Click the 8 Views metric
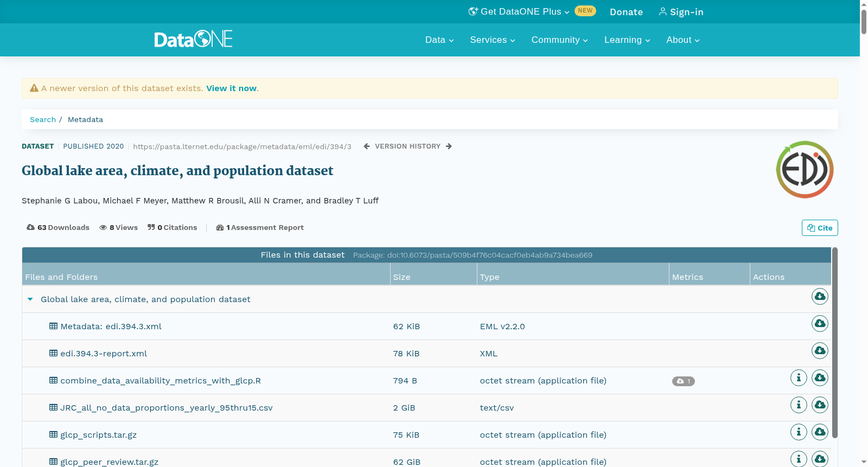The image size is (868, 467). pyautogui.click(x=118, y=228)
